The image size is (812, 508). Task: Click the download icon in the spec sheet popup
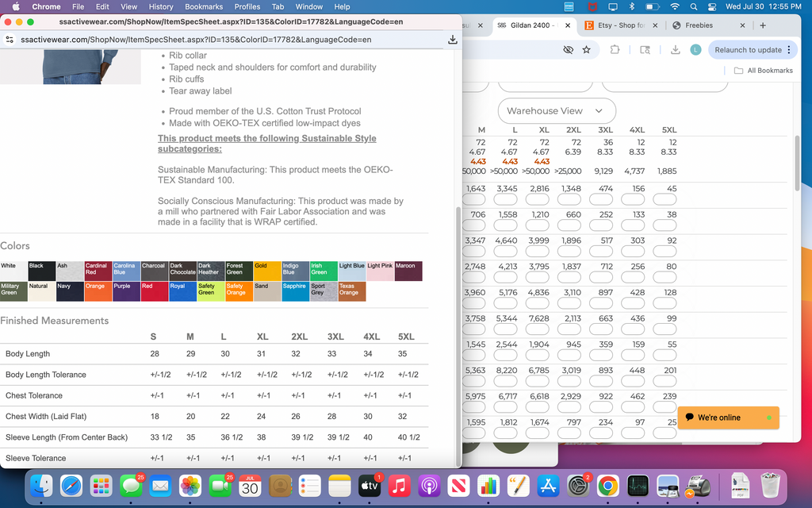453,40
